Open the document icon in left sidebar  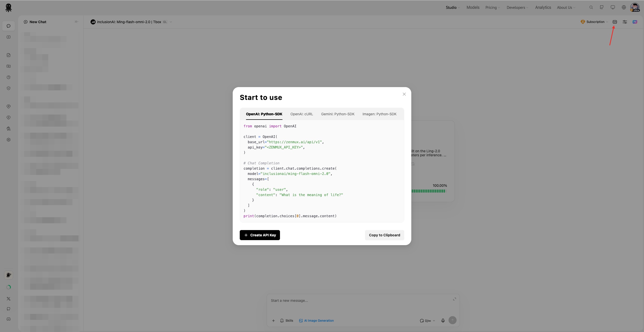[x=9, y=55]
